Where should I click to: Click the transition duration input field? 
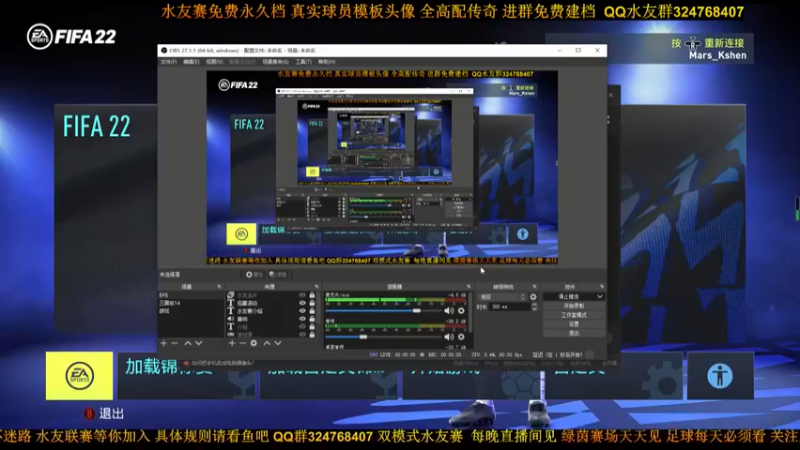tap(509, 307)
